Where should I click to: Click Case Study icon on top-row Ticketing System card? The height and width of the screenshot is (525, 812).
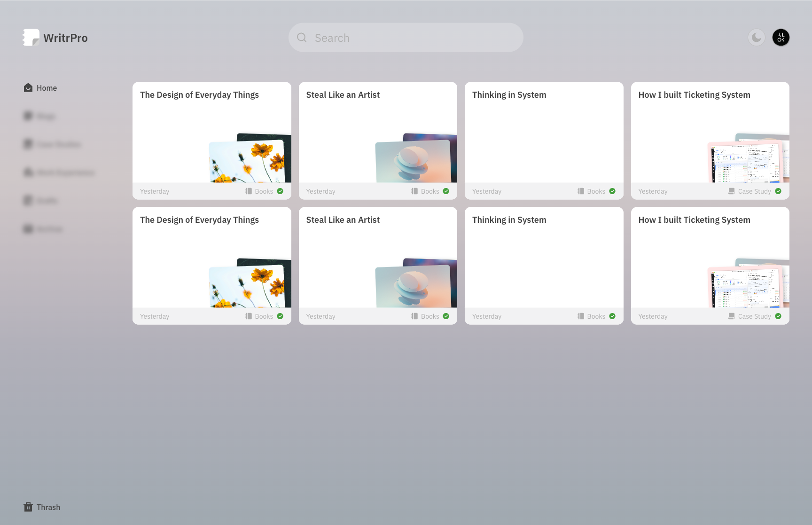click(732, 191)
